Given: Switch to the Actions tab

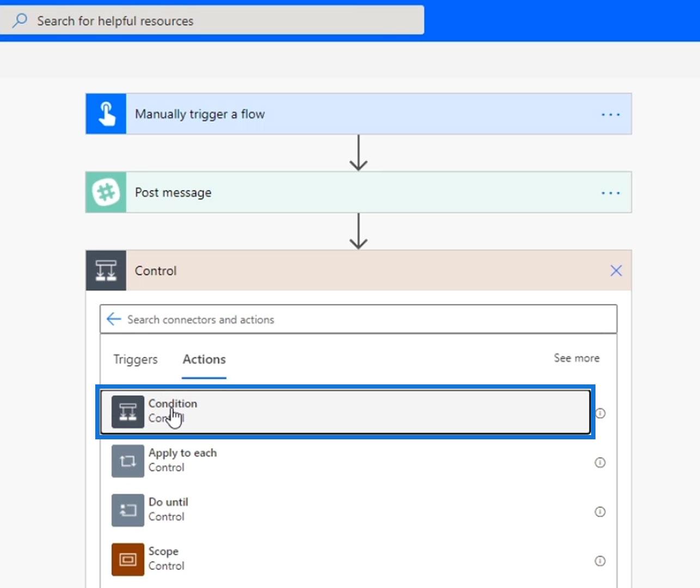Looking at the screenshot, I should 204,359.
